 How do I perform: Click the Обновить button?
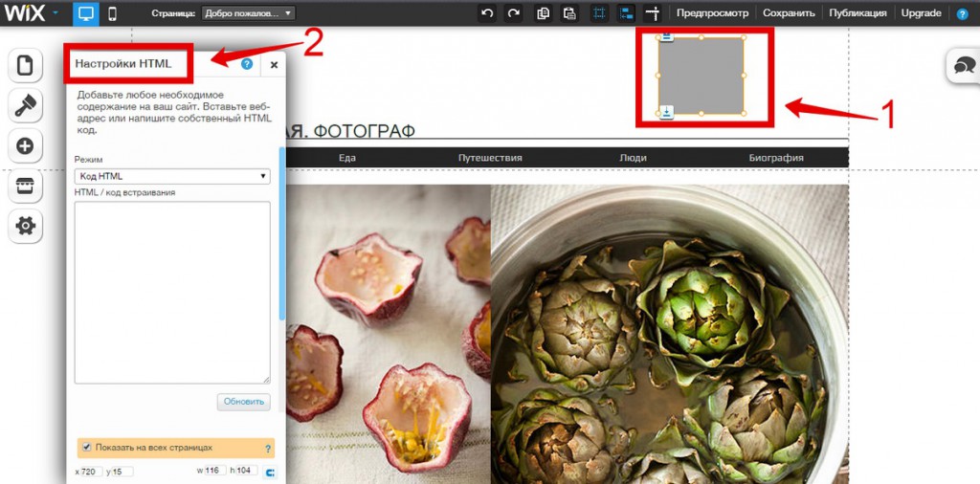[244, 402]
